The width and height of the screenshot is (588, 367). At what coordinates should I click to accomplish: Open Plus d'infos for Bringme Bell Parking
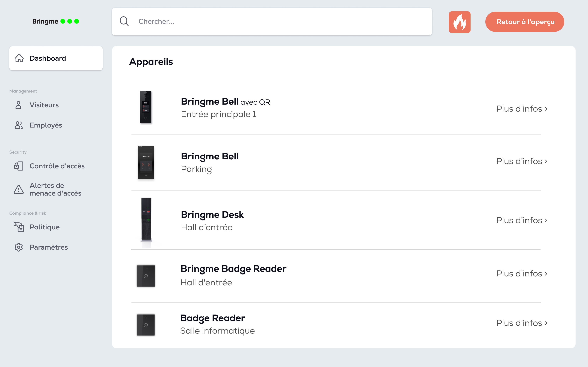pos(522,161)
